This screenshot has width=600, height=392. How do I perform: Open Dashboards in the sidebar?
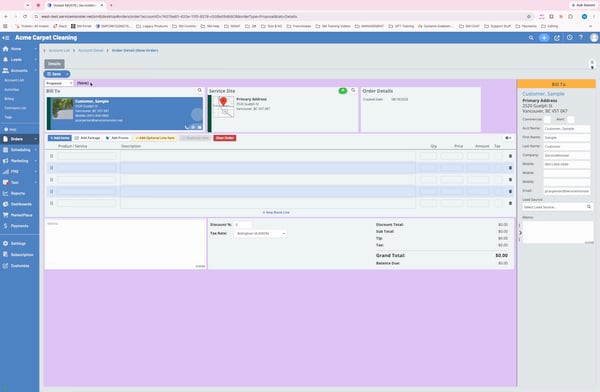[x=21, y=204]
